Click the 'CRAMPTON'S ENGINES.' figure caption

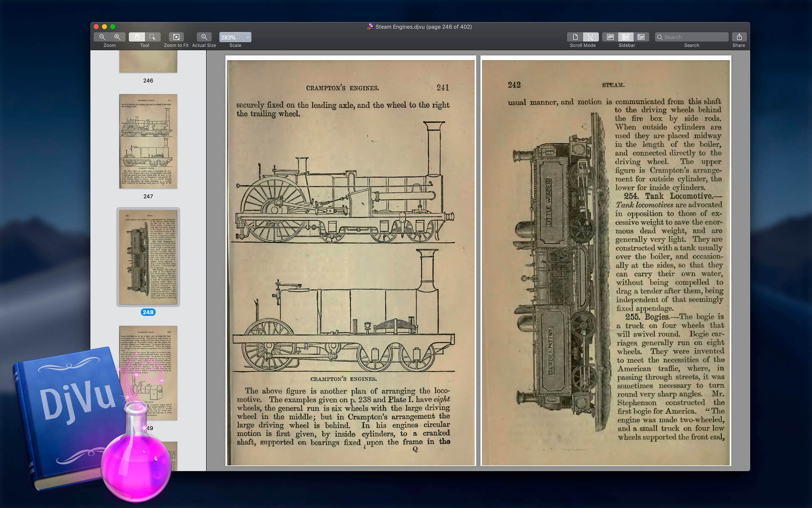343,379
